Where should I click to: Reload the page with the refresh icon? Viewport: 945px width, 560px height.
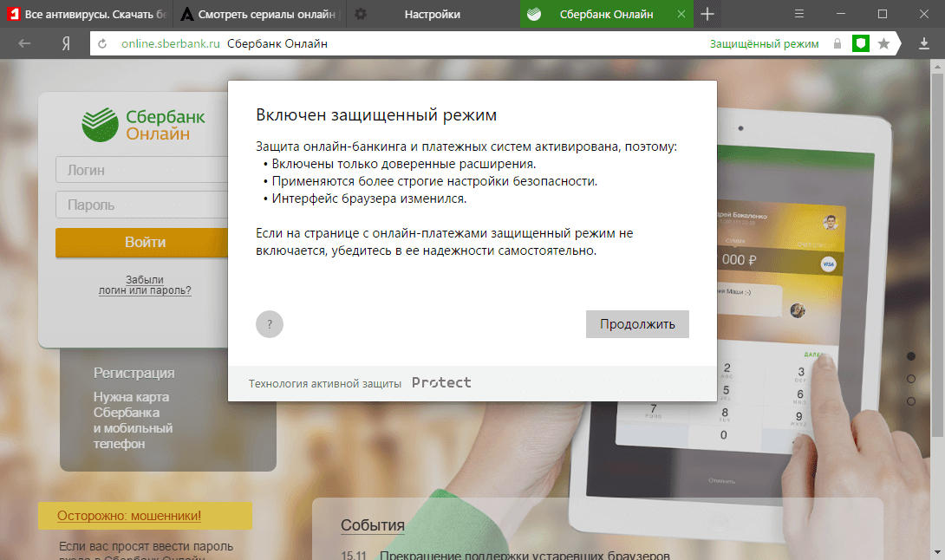102,43
